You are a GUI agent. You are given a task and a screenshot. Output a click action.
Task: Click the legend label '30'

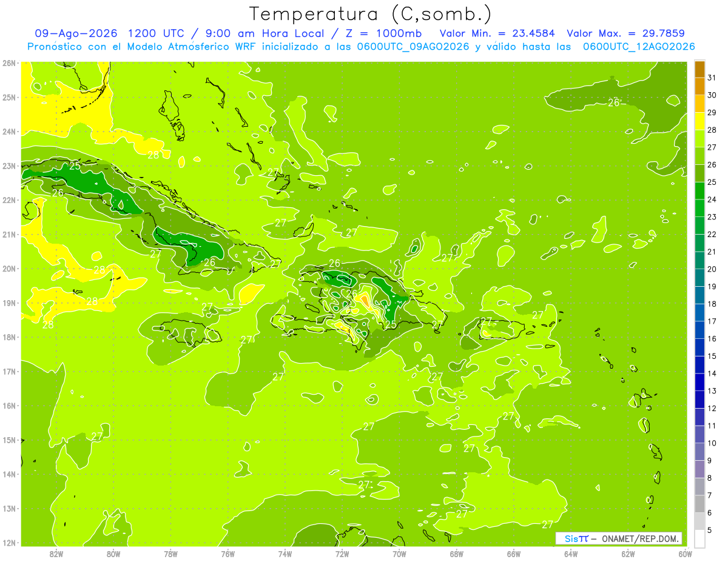[712, 95]
